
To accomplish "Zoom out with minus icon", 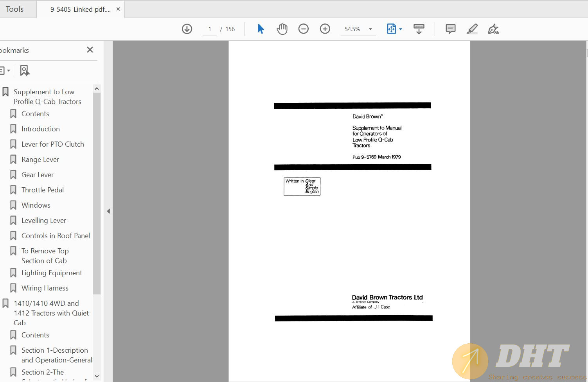I will point(304,29).
